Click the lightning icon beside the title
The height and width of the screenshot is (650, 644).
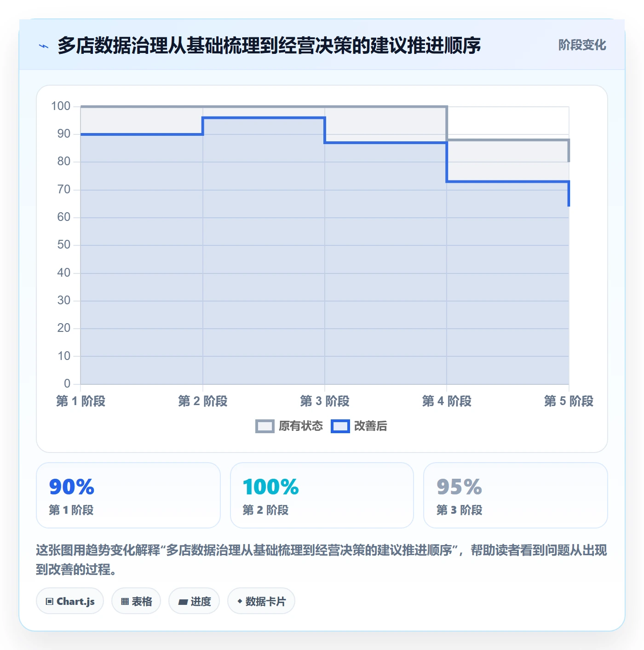[x=44, y=46]
